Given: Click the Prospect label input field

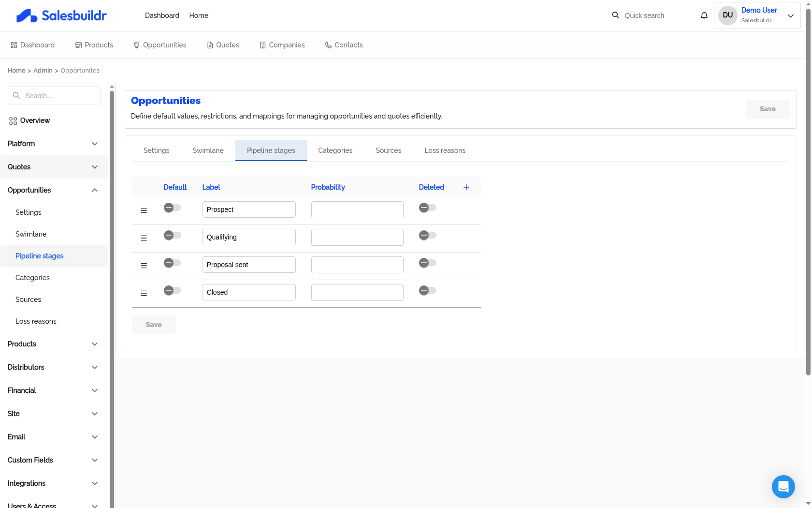Looking at the screenshot, I should pos(249,209).
